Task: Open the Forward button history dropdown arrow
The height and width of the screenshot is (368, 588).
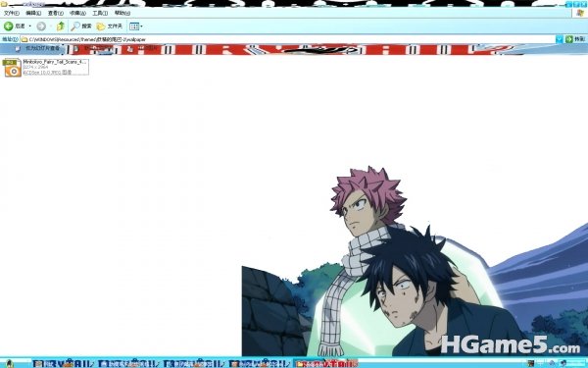Action: point(51,26)
